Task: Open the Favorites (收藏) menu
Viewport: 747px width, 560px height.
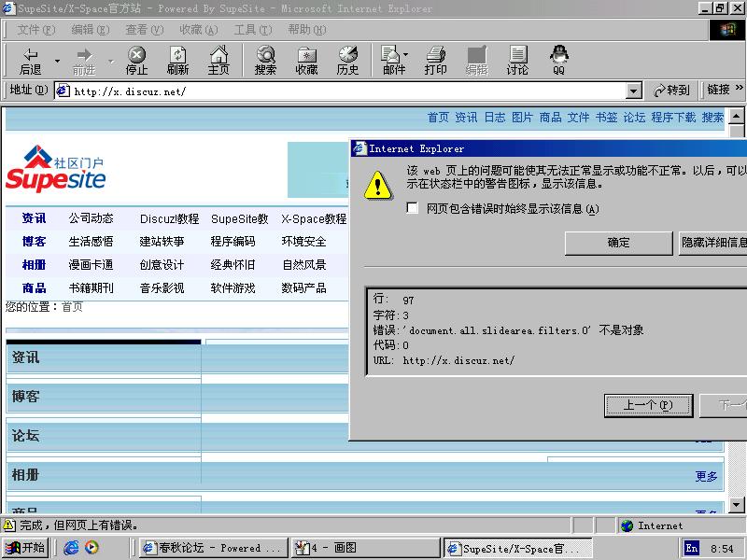Action: click(x=199, y=30)
